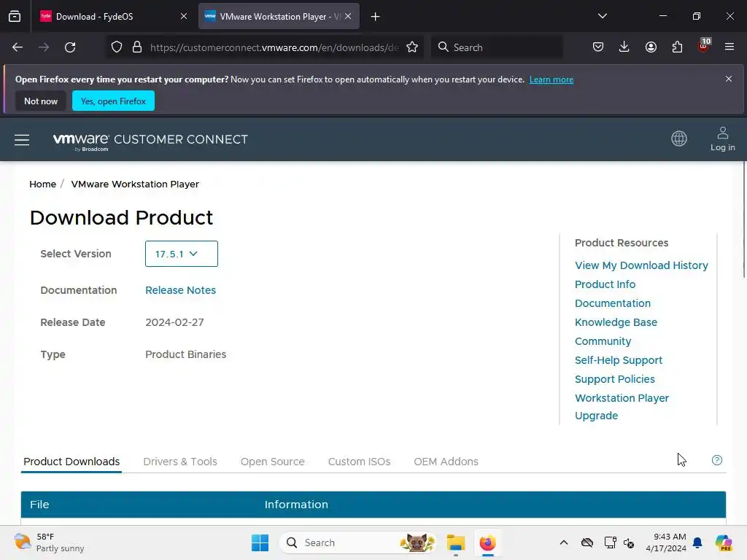Viewport: 747px width, 560px height.
Task: Open a new browser tab
Action: coord(376,17)
